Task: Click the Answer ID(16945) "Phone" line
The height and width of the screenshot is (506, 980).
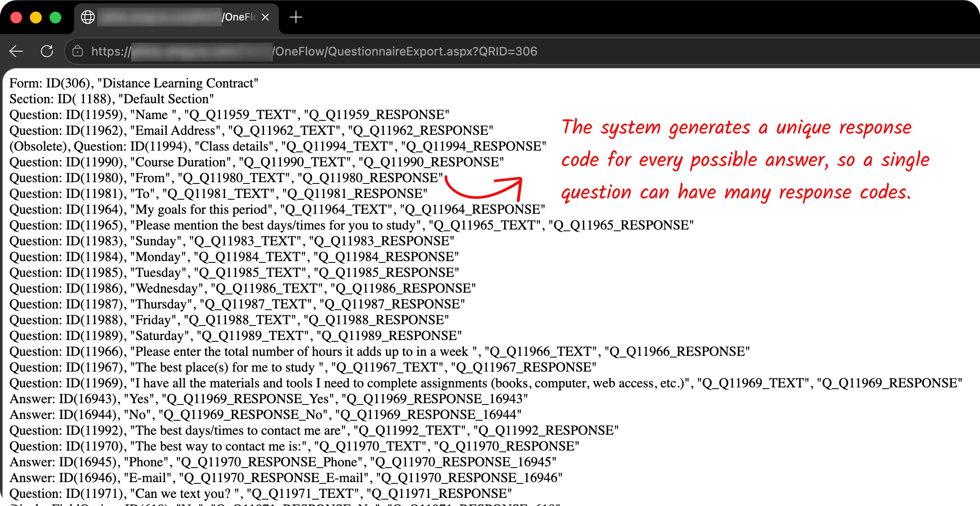Action: click(x=283, y=462)
